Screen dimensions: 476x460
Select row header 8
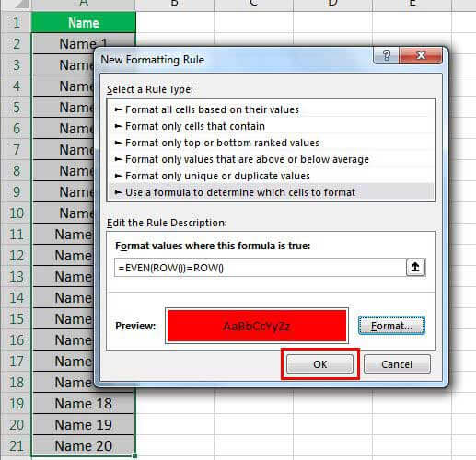click(16, 171)
